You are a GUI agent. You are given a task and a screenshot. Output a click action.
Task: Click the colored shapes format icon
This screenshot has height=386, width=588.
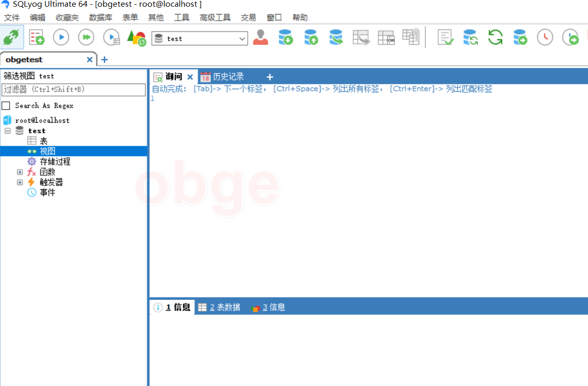136,38
